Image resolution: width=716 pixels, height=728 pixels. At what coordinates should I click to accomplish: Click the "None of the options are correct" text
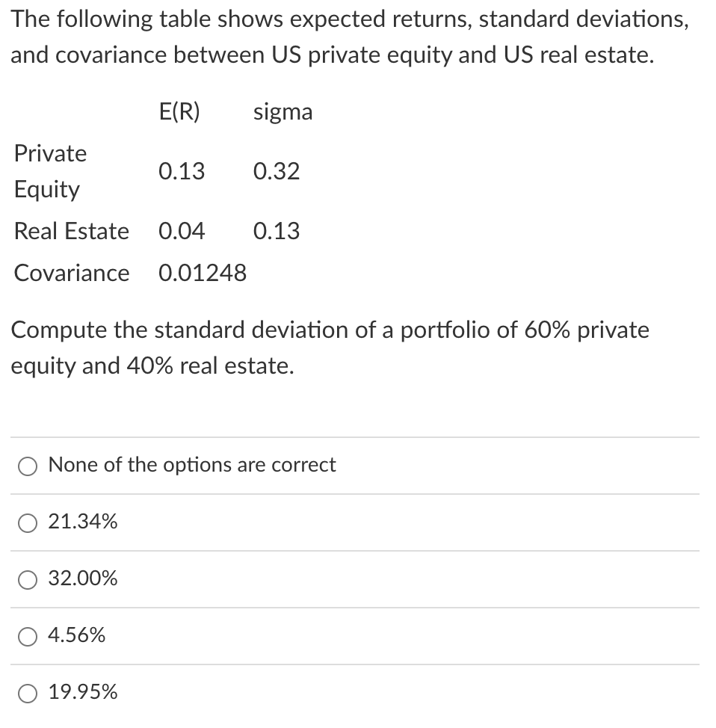pos(192,465)
